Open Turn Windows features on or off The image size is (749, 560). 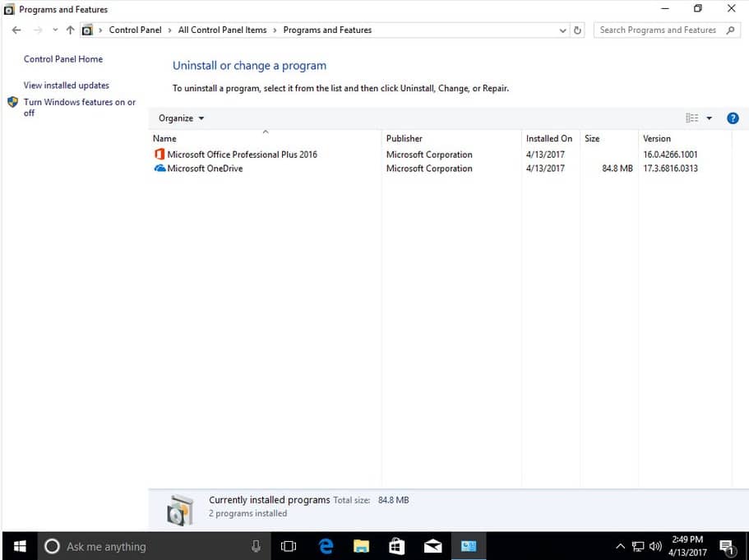(x=79, y=108)
